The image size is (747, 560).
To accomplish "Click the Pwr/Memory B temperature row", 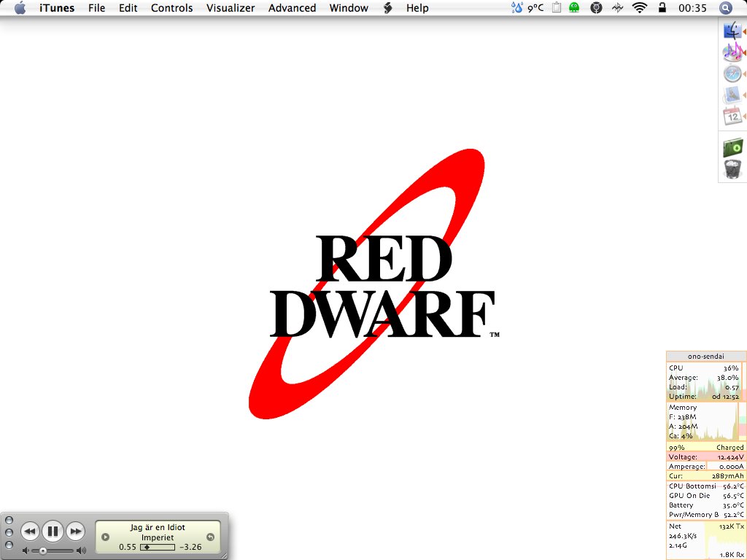I will tap(706, 515).
